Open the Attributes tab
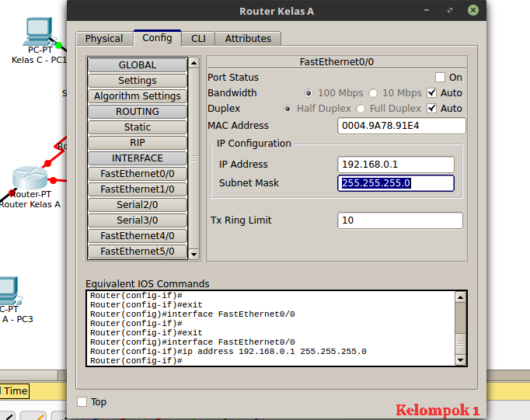The image size is (530, 420). 248,39
